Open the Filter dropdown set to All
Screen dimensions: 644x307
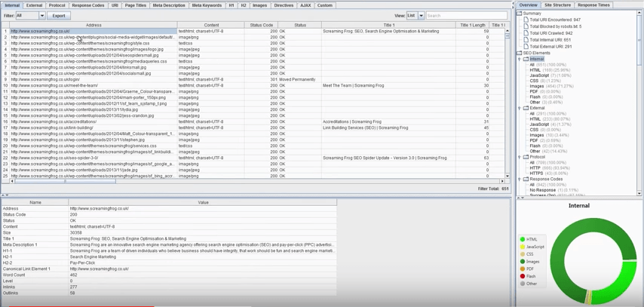(x=30, y=16)
